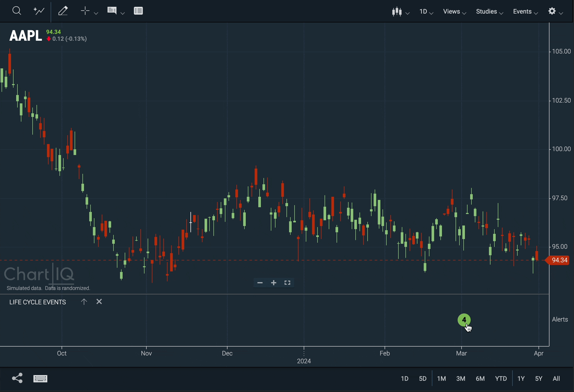Image resolution: width=574 pixels, height=392 pixels.
Task: Open the share chart icon
Action: [x=17, y=378]
